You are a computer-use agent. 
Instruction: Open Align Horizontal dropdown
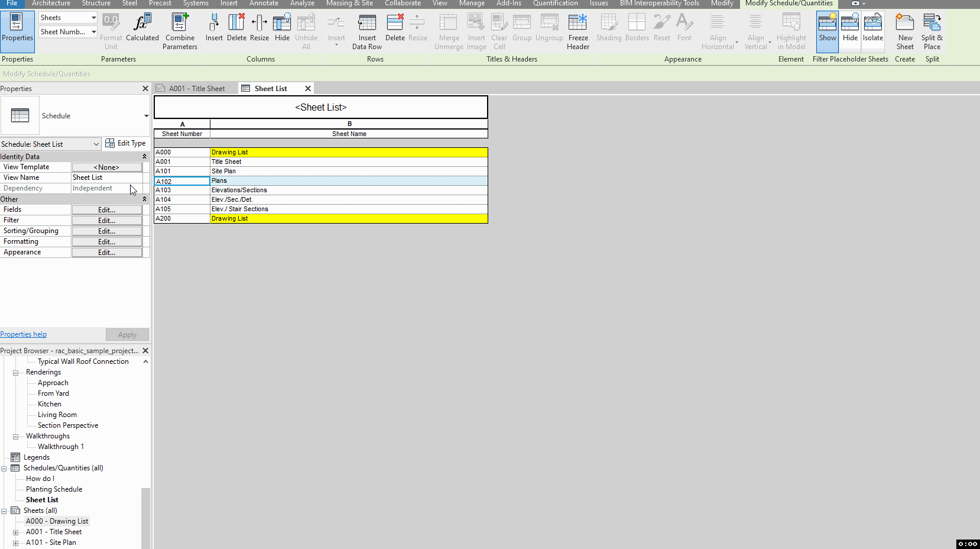(719, 32)
